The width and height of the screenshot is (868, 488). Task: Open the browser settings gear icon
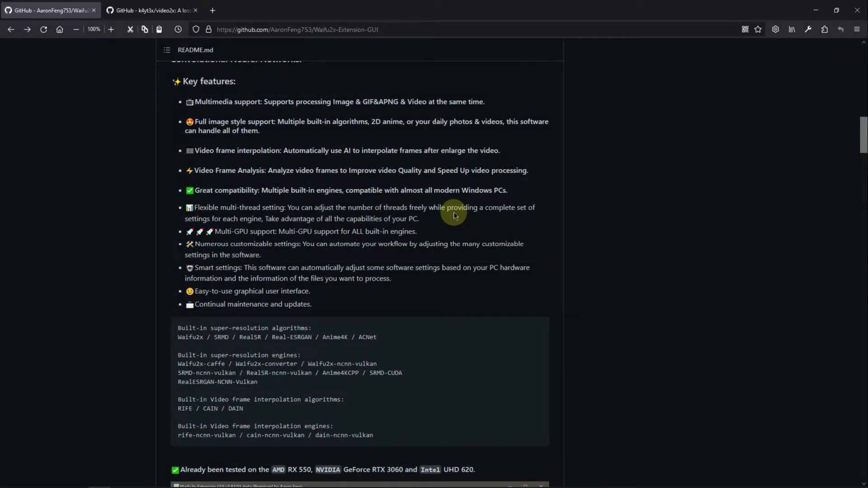pos(775,29)
